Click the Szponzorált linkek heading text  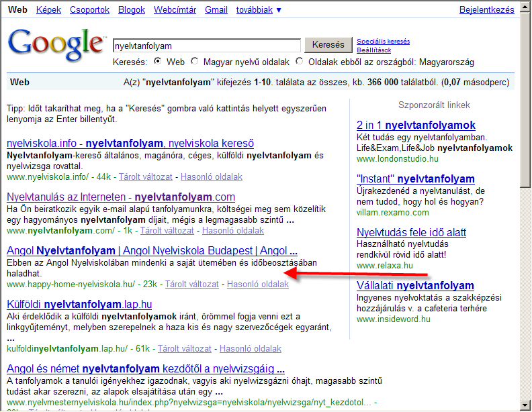click(434, 105)
